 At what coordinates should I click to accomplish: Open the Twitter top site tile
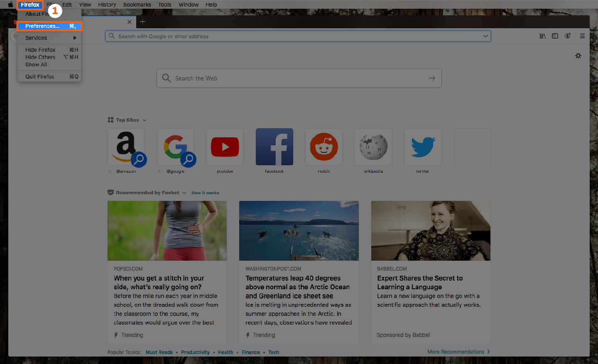tap(423, 147)
